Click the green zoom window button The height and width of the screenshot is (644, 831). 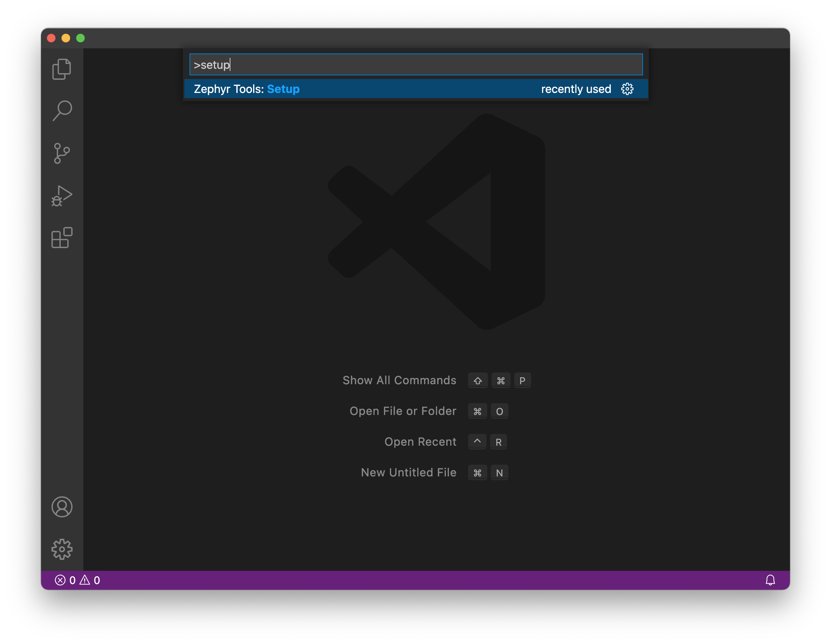[80, 38]
